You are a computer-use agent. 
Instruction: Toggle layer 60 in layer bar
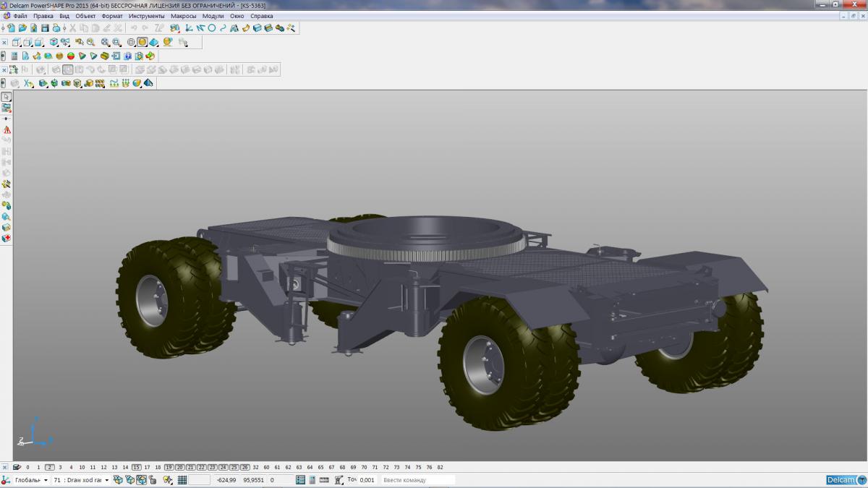(266, 467)
